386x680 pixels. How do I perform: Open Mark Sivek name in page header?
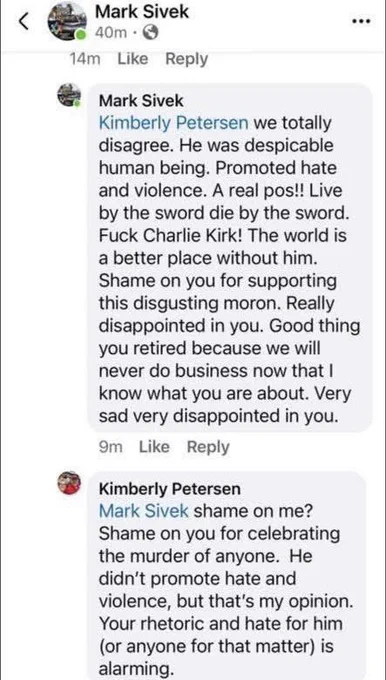click(x=142, y=12)
